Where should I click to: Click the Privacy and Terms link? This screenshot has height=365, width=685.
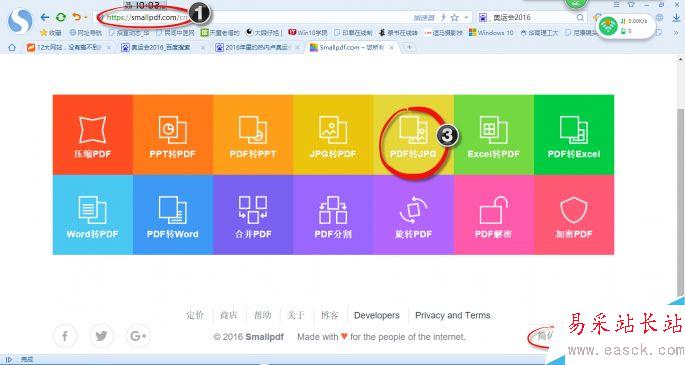[453, 315]
